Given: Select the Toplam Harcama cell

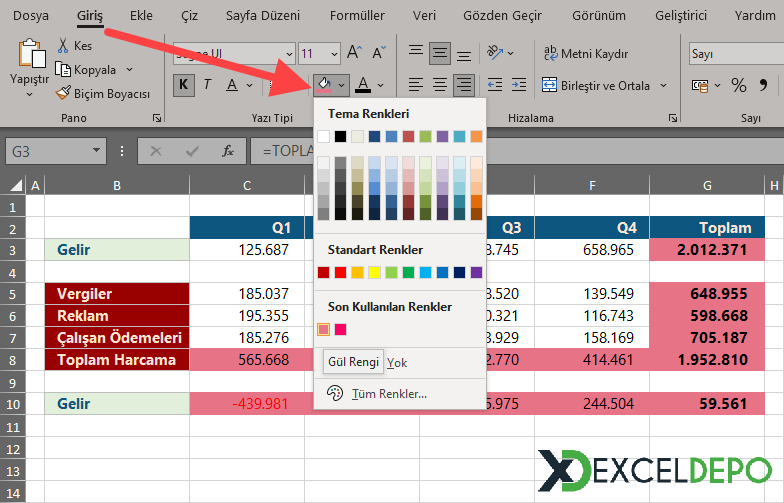Looking at the screenshot, I should [117, 360].
